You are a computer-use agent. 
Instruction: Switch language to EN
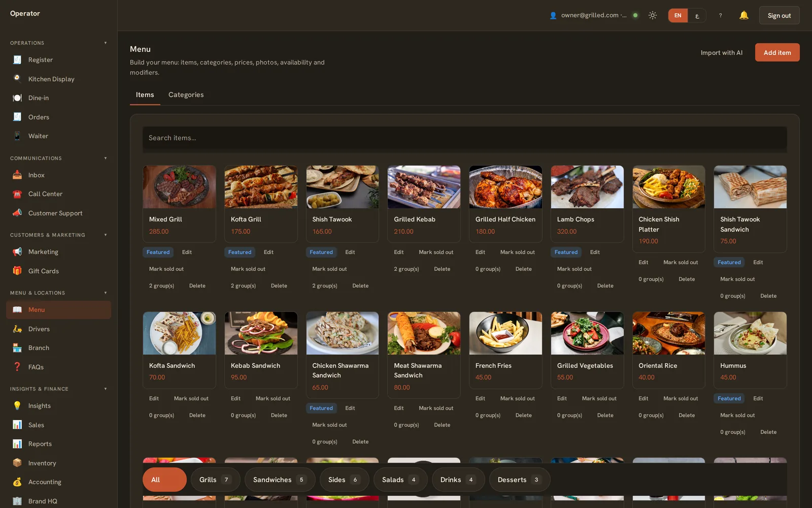tap(678, 15)
